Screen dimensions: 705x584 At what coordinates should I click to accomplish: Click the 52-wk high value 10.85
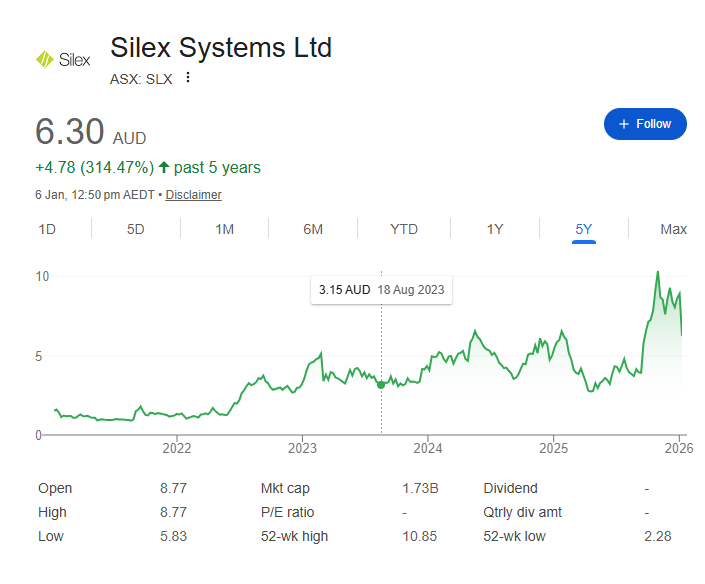click(420, 536)
